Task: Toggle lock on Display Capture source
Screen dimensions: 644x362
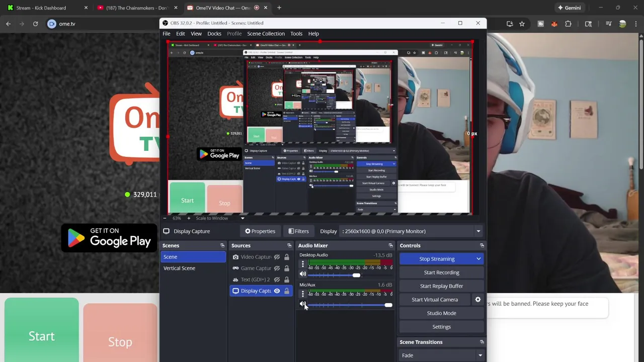Action: pyautogui.click(x=286, y=291)
